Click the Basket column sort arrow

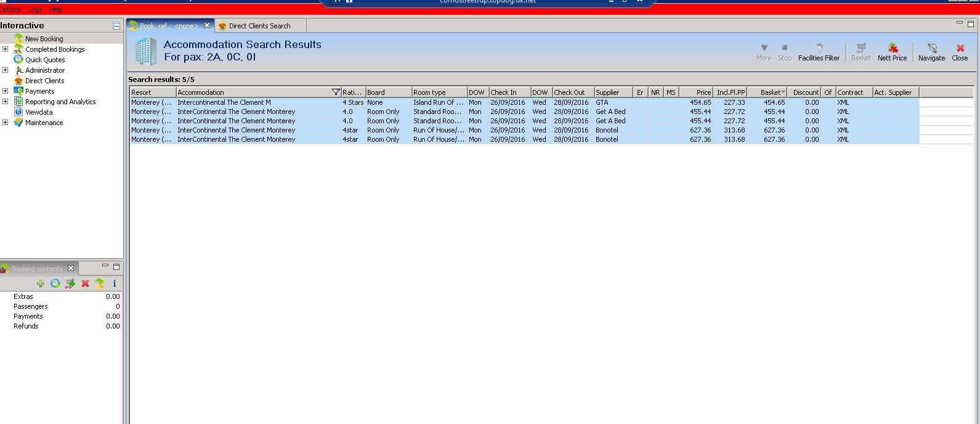coord(783,92)
